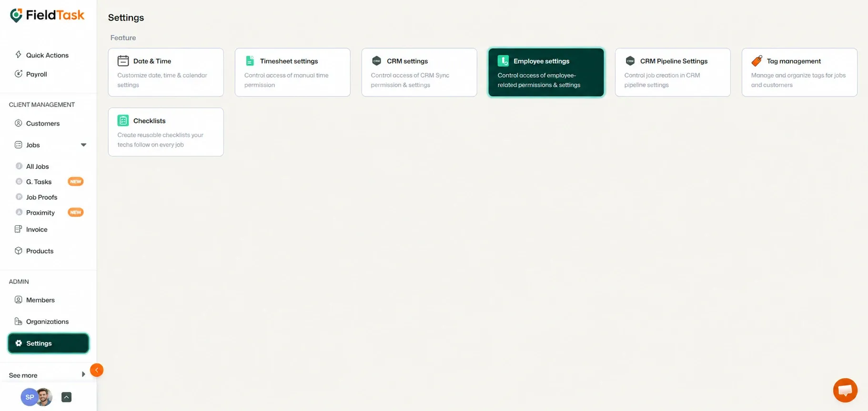Click the Date & Time calendar icon
This screenshot has width=868, height=411.
[x=123, y=61]
